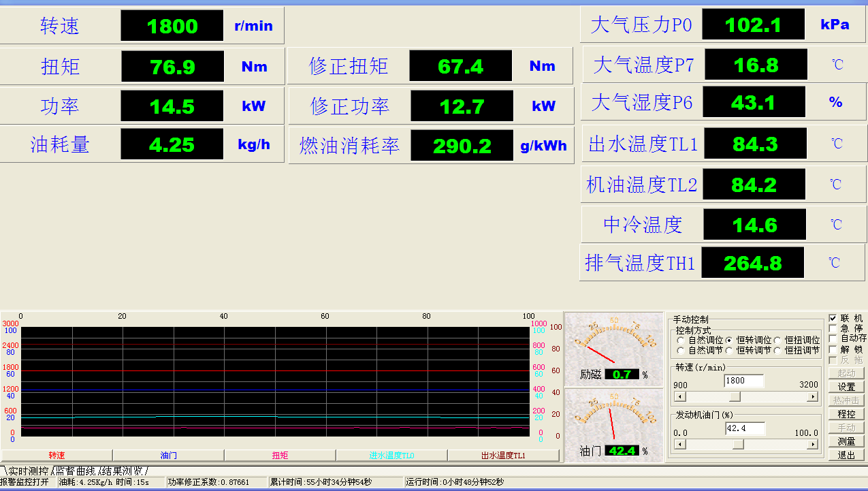
Task: Click right arrow of 发动机油门 scrollbar
Action: click(812, 444)
